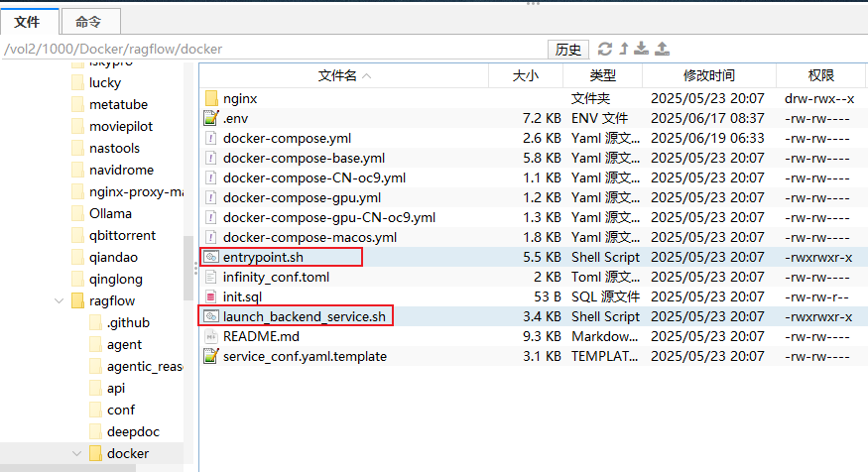Sort by 修改时间 column header
Screen dimensions: 868x472
709,75
